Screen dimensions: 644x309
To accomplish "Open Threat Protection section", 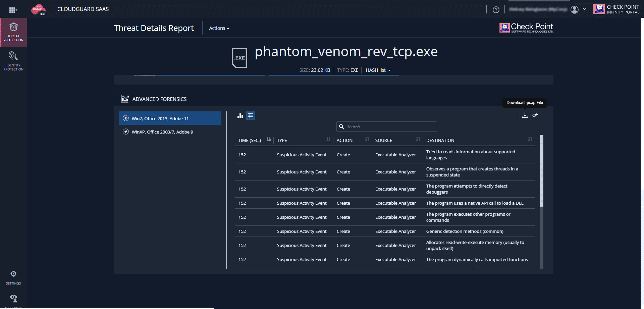I will tap(13, 32).
